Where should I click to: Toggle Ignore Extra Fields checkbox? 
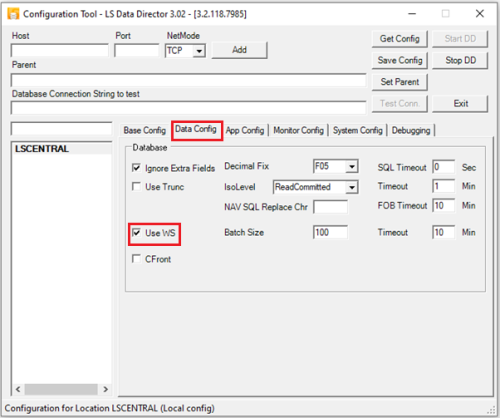(x=136, y=167)
